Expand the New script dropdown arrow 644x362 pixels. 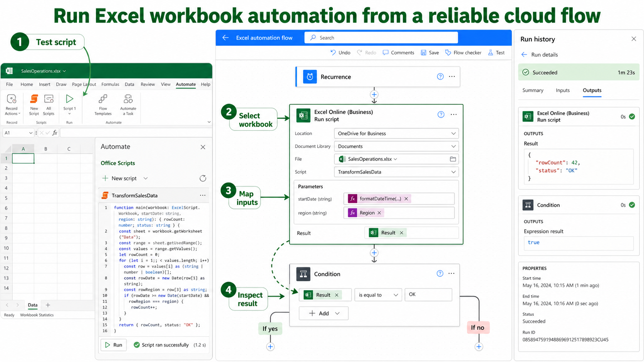146,178
